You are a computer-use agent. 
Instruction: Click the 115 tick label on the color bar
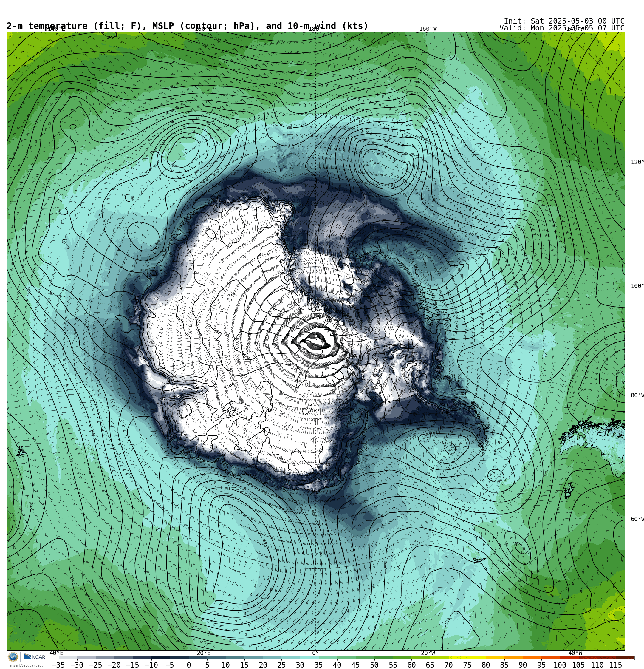pos(616,665)
